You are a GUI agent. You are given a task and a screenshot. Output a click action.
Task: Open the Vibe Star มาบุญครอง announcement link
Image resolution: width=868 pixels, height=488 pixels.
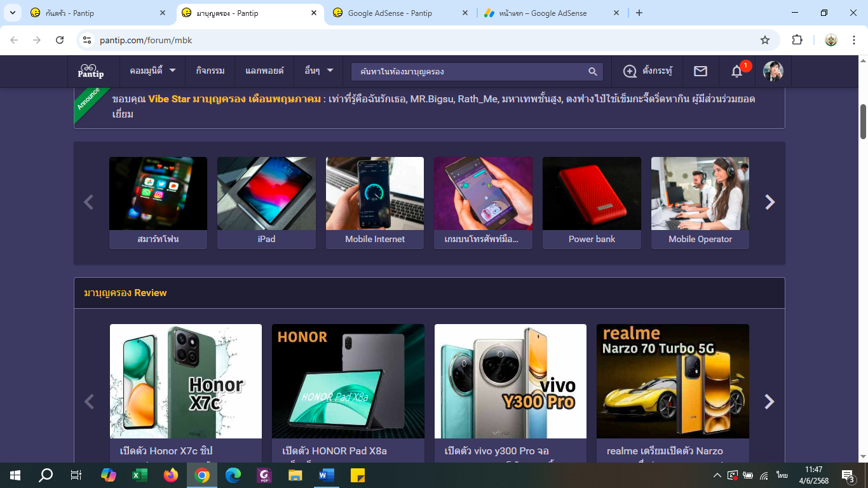(234, 99)
